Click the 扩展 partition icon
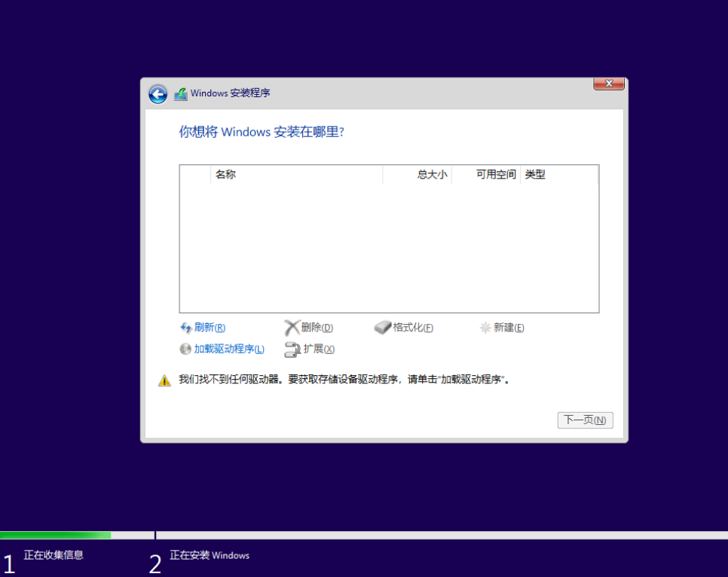728x577 pixels. [x=292, y=349]
